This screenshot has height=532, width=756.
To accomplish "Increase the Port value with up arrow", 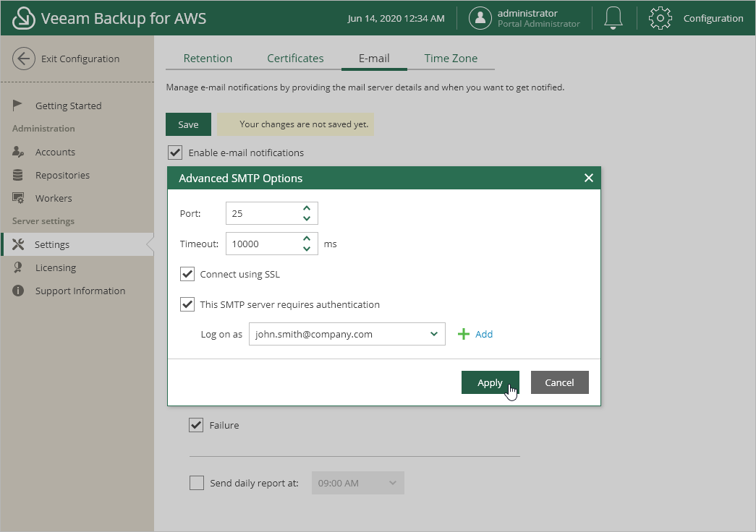I will [x=307, y=208].
